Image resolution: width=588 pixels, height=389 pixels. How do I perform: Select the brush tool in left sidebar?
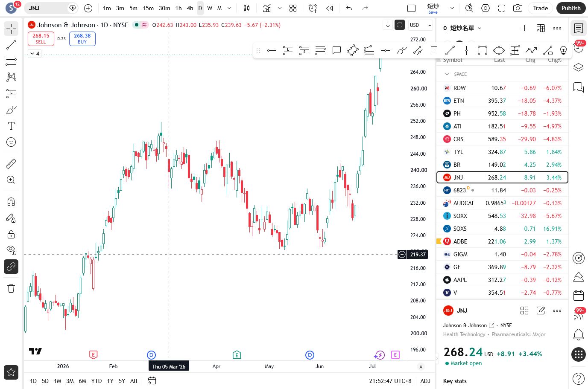(x=11, y=110)
